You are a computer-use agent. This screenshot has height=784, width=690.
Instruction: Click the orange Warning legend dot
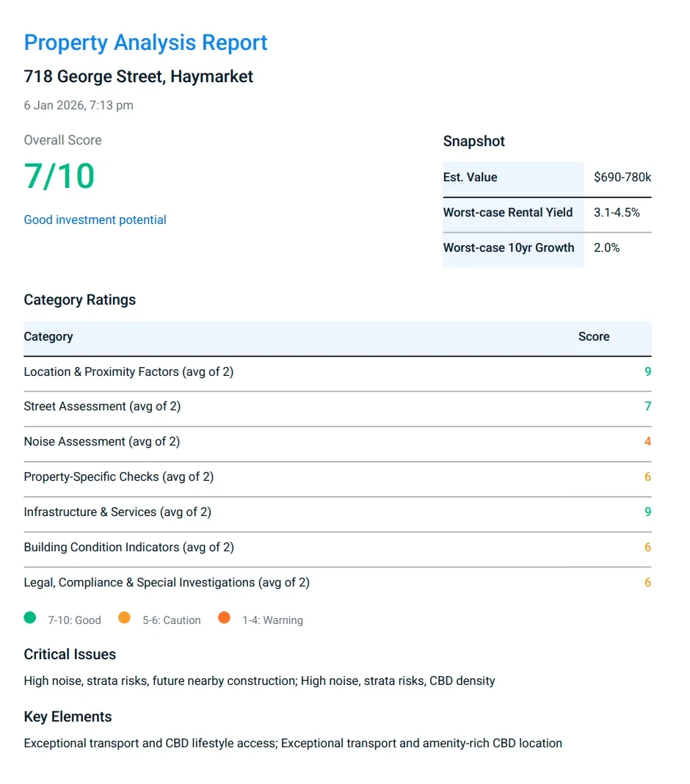224,618
